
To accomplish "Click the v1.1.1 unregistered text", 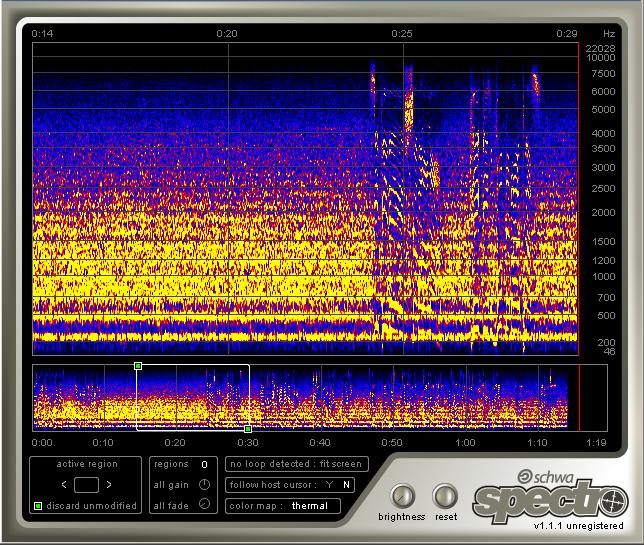I will (x=578, y=526).
